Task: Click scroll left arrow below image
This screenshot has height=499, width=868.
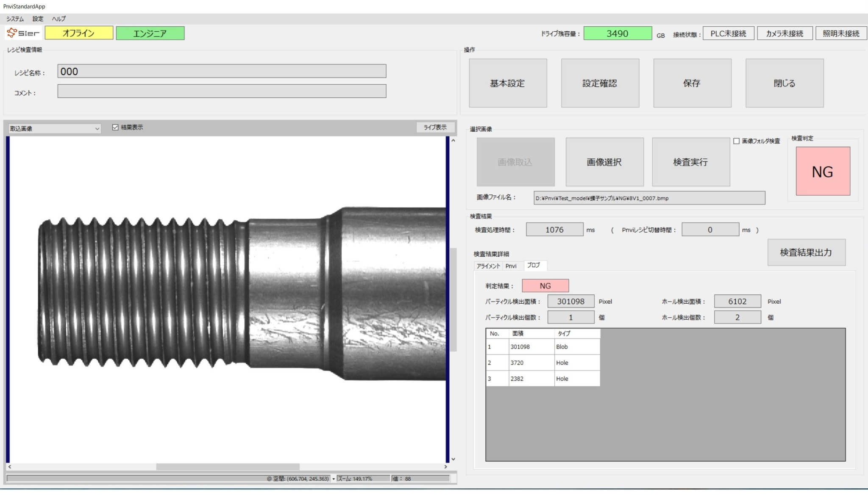Action: (10, 467)
